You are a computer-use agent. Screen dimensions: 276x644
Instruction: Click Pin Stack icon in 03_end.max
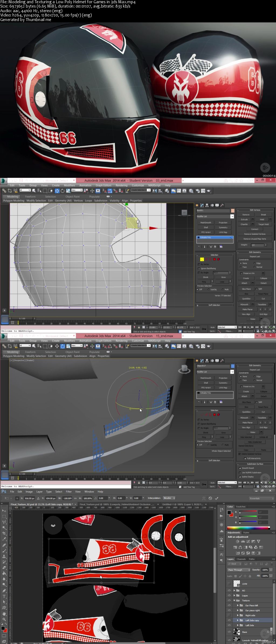(199, 247)
